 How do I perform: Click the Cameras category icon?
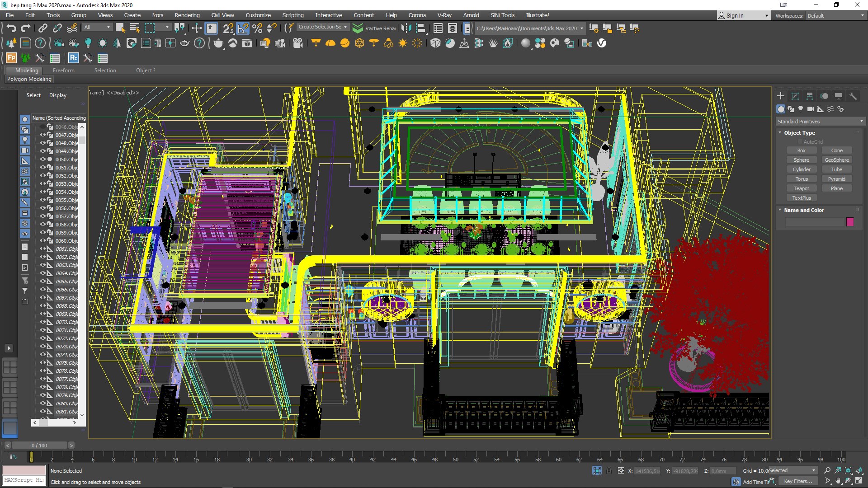pos(811,109)
